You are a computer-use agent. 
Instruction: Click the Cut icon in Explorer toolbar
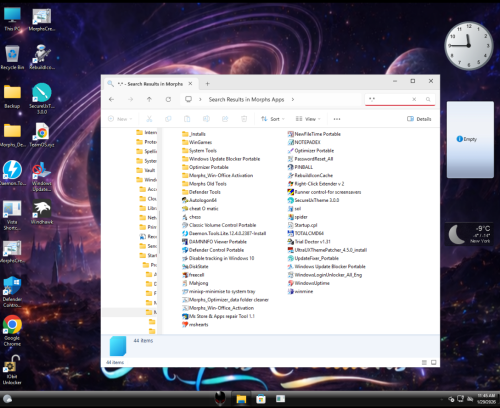coord(149,119)
